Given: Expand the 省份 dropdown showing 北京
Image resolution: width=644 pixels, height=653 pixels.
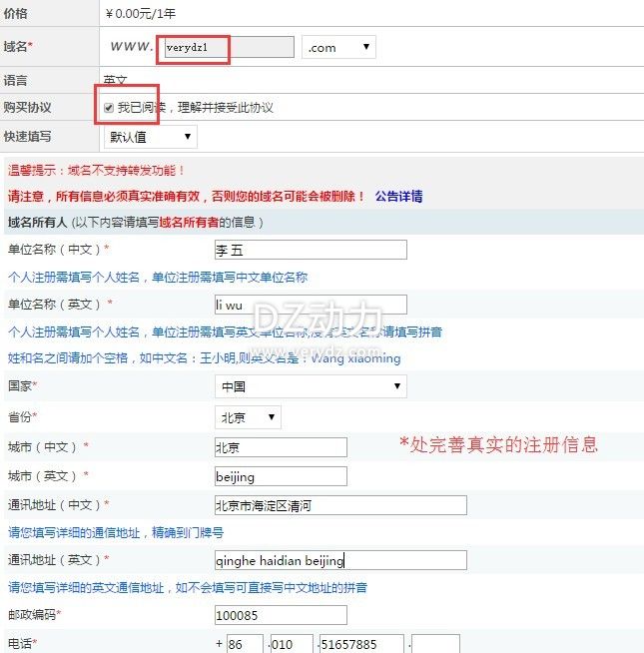Looking at the screenshot, I should (x=248, y=417).
